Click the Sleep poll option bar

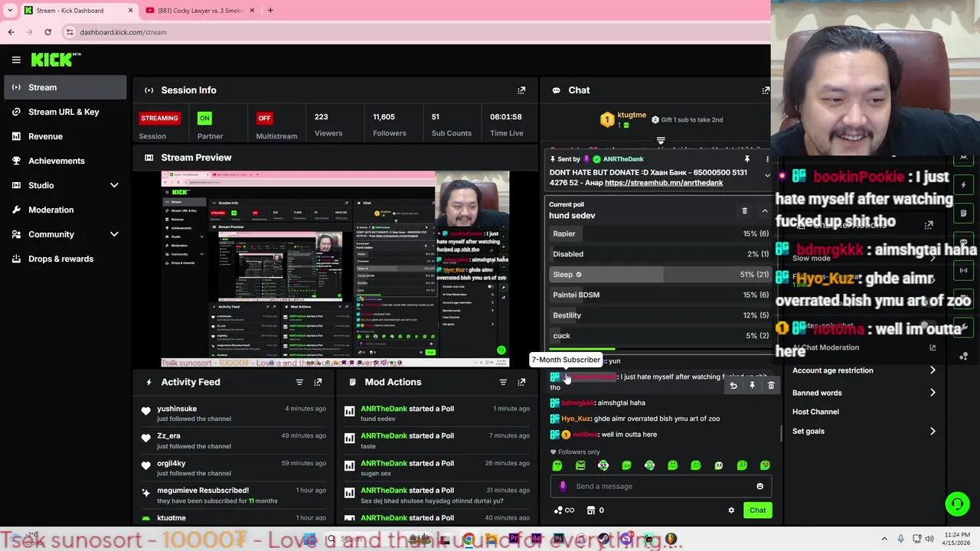point(661,274)
